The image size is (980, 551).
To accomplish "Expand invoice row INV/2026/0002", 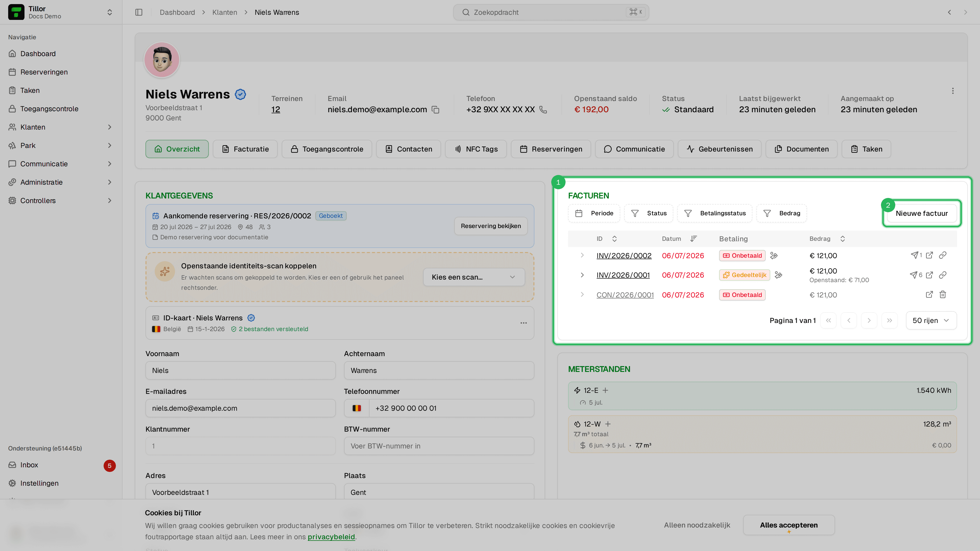I will (582, 255).
